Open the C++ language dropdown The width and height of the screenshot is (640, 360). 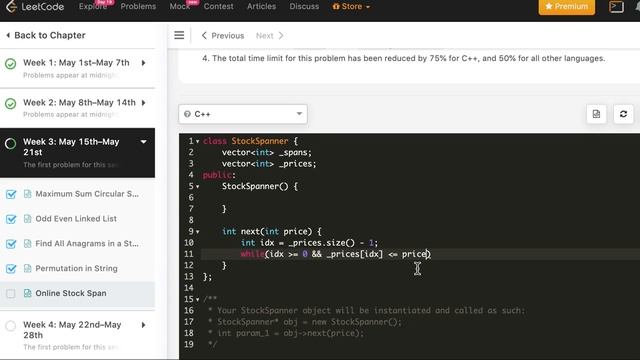243,114
